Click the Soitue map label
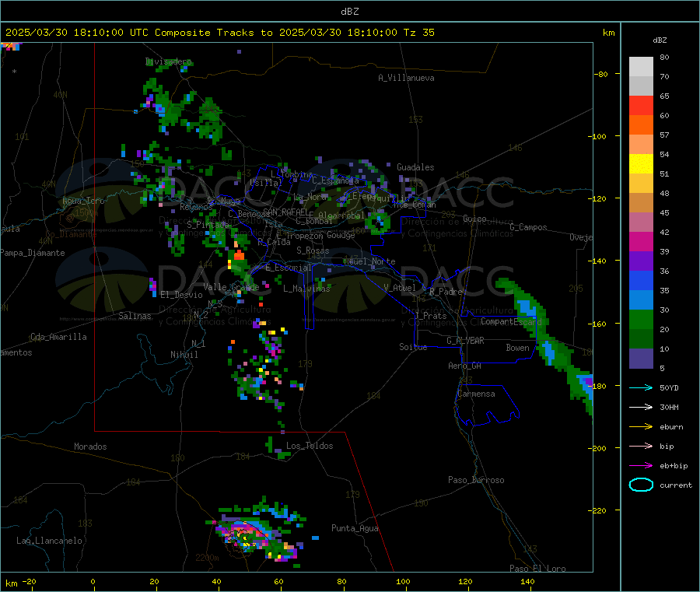Screen dimensions: 700x592 click(413, 347)
